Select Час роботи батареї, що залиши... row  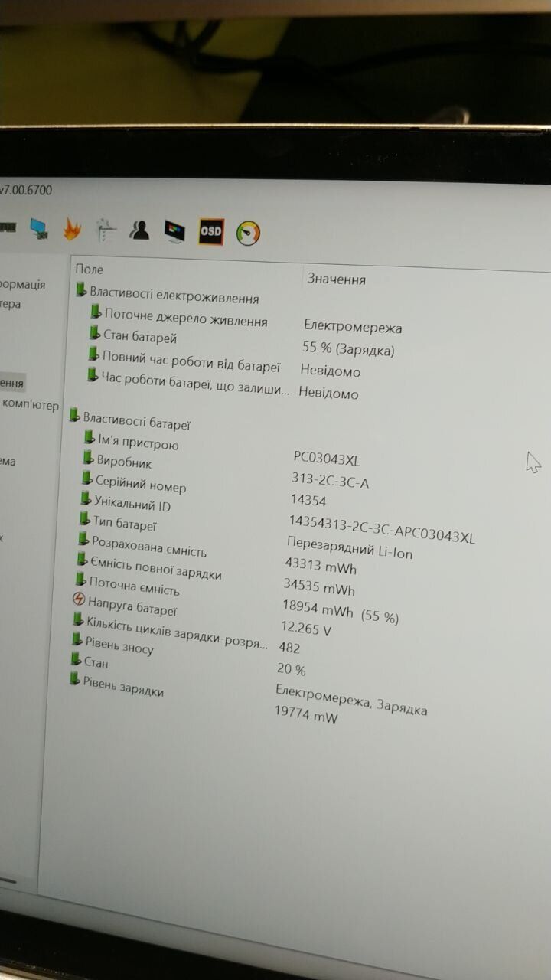pos(195,384)
